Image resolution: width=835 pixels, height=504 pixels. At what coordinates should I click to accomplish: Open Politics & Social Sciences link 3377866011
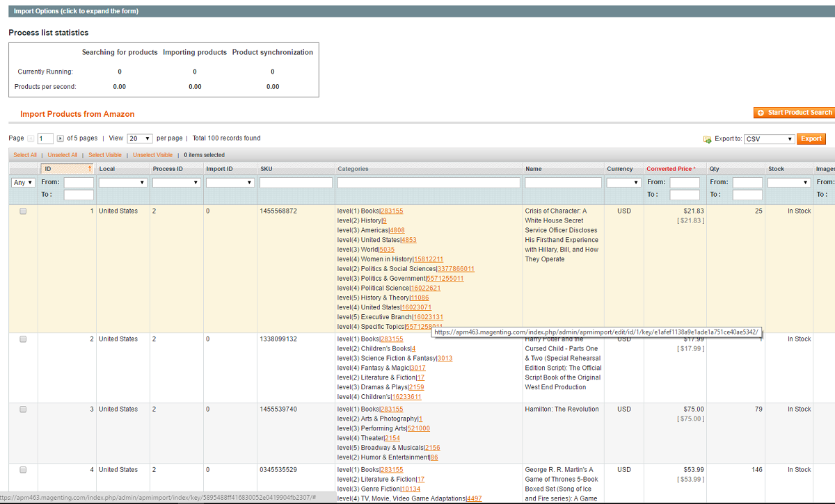(456, 269)
